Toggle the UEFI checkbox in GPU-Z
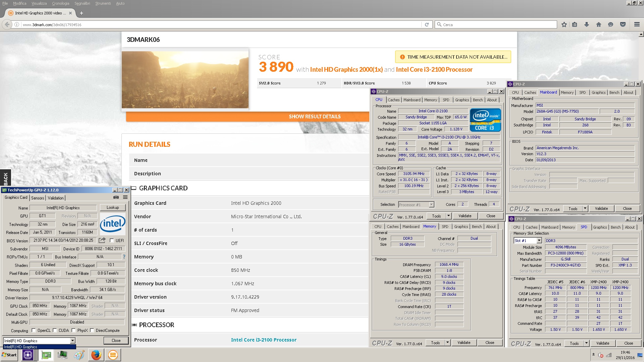The width and height of the screenshot is (644, 362). click(x=112, y=240)
